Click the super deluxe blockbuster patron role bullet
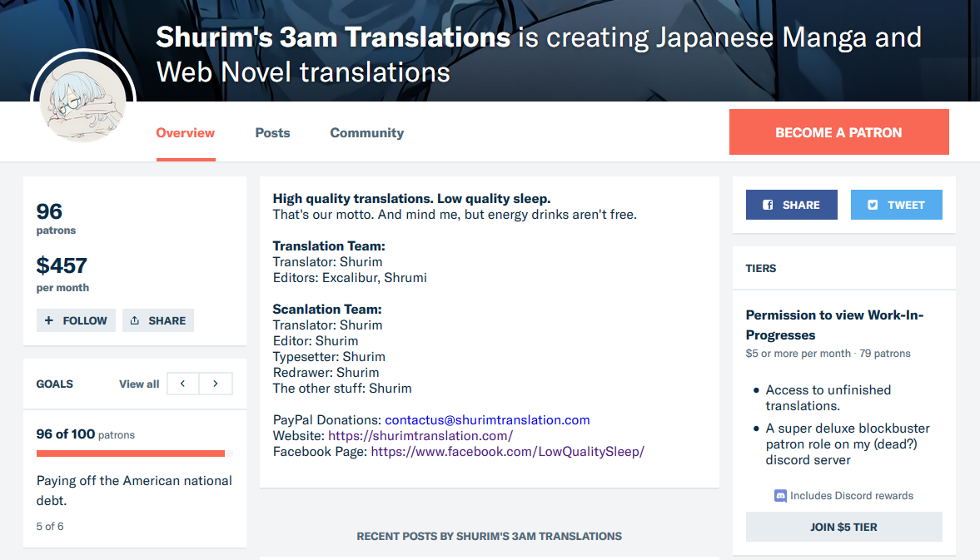Viewport: 980px width, 560px height. [x=848, y=444]
